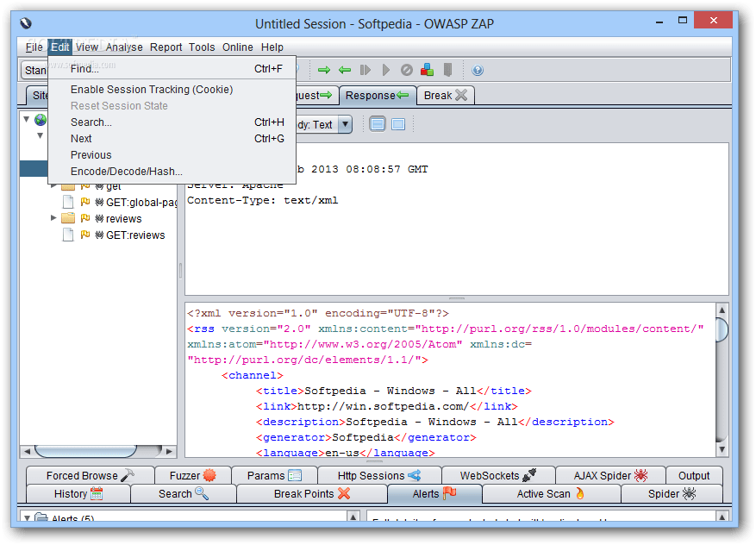
Task: Open the AJAX Spider tab
Action: coord(610,475)
